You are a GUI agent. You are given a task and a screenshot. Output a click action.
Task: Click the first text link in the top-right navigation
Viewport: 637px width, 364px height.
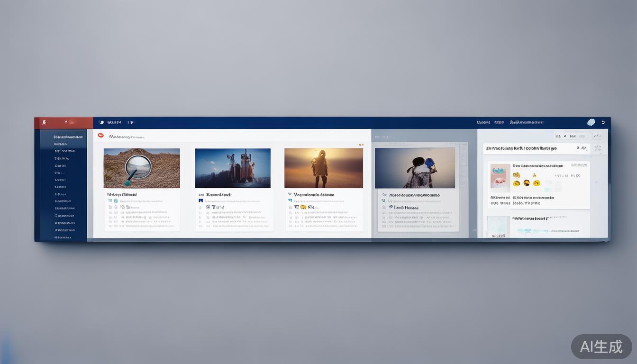point(483,122)
